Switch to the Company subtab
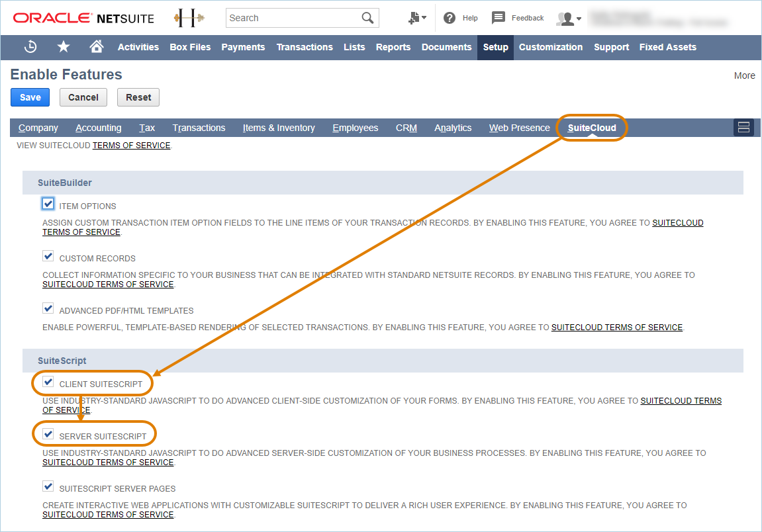Viewport: 762px width, 532px height. coord(38,128)
